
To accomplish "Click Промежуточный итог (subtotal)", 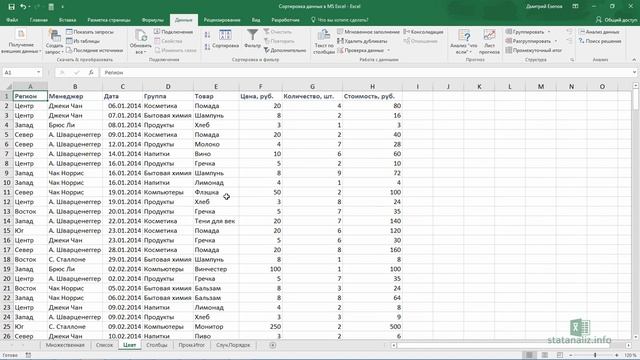I will tap(533, 50).
